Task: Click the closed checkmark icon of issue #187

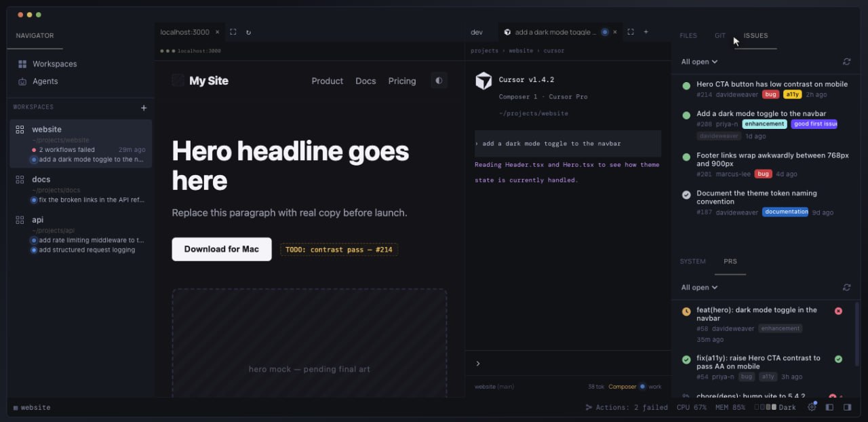Action: coord(686,195)
